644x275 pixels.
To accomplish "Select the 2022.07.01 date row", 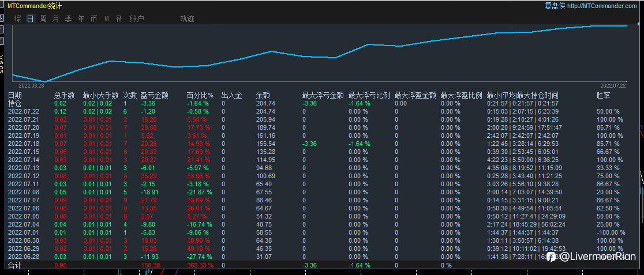I will [24, 232].
